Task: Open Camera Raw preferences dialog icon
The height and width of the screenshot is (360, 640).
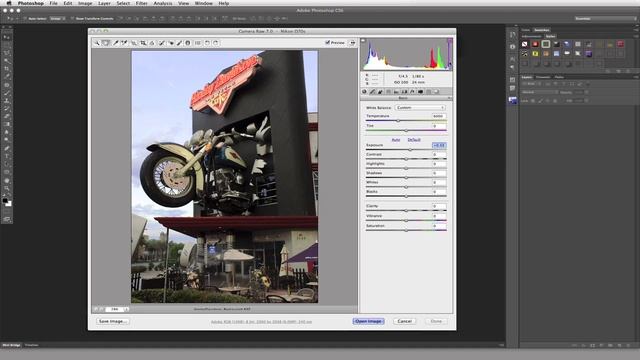Action: point(198,43)
